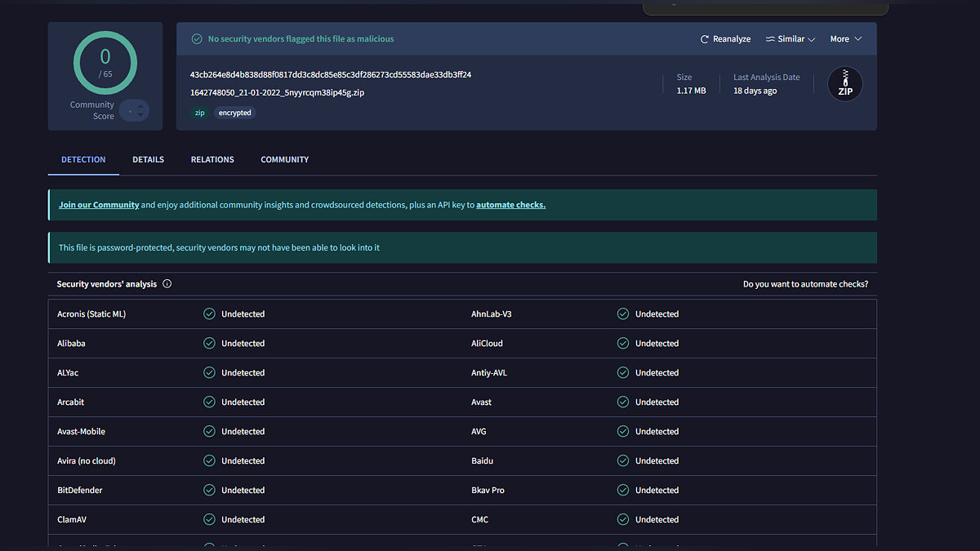Viewport: 980px width, 551px height.
Task: Click the green check icon in the no-flags banner
Action: [x=196, y=39]
